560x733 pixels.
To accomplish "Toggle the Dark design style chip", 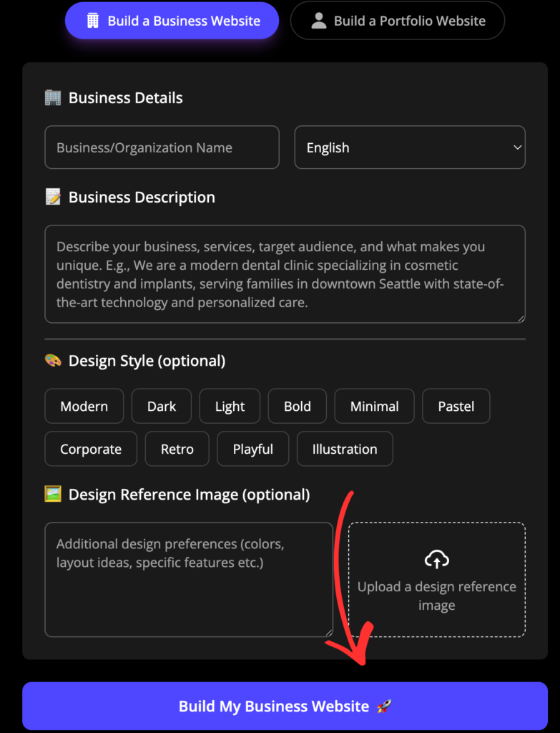I will pyautogui.click(x=162, y=407).
